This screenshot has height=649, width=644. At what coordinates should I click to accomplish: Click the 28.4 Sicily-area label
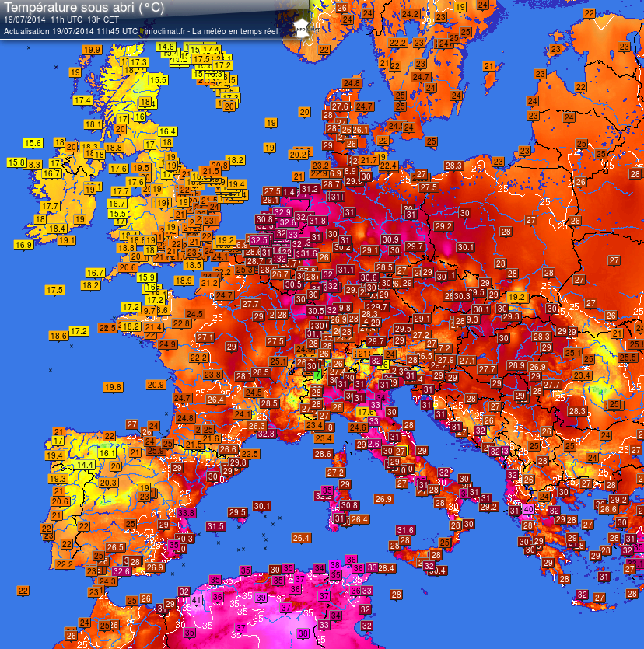(x=387, y=568)
